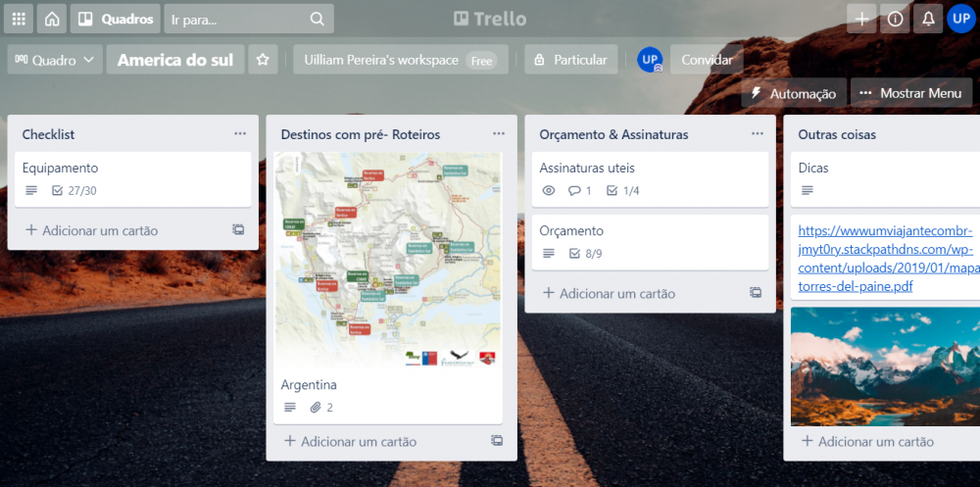The width and height of the screenshot is (980, 487).
Task: Open the Automação menu
Action: click(794, 93)
